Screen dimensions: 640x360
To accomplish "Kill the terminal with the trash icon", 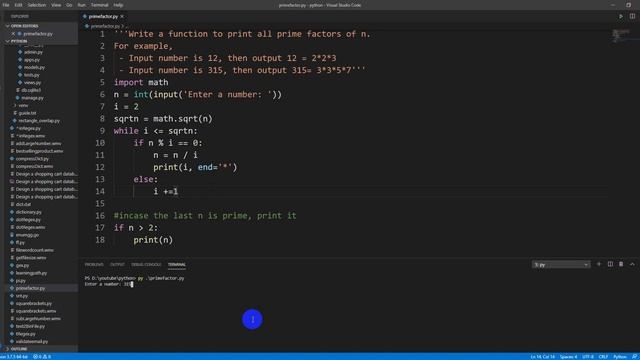I will coord(621,264).
